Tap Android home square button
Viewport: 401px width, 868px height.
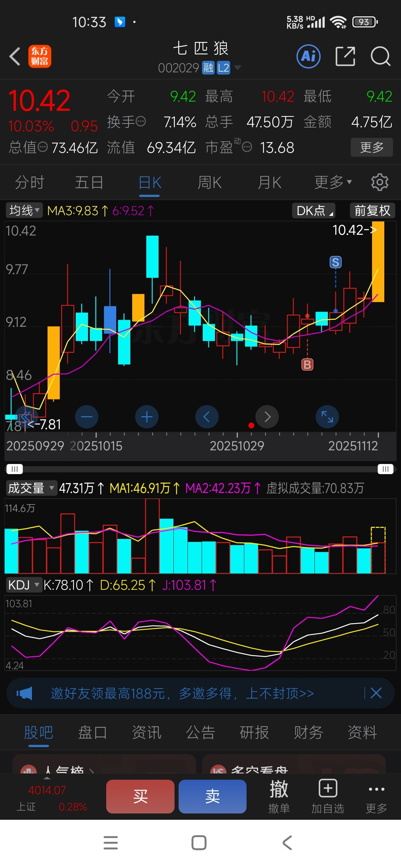[199, 843]
